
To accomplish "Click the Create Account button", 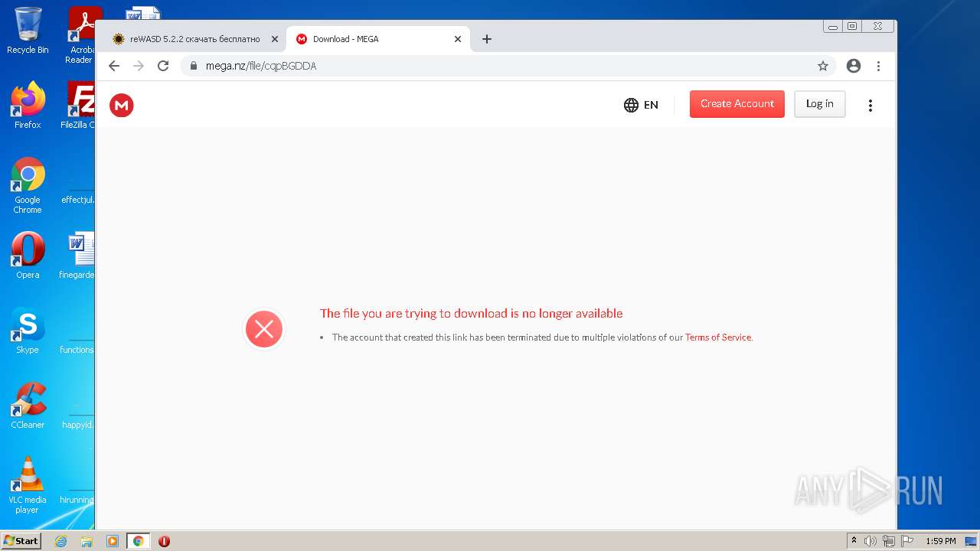I will point(737,104).
